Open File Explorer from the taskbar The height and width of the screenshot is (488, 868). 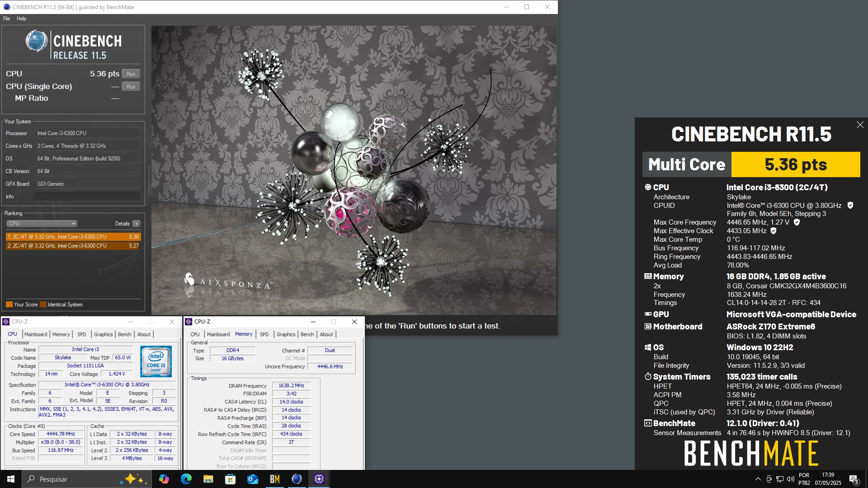[208, 479]
